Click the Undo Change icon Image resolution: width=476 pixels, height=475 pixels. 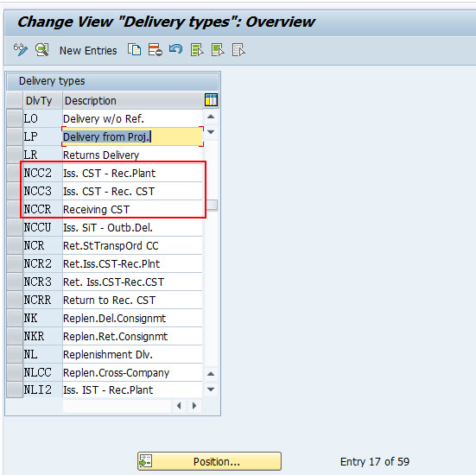tap(175, 49)
